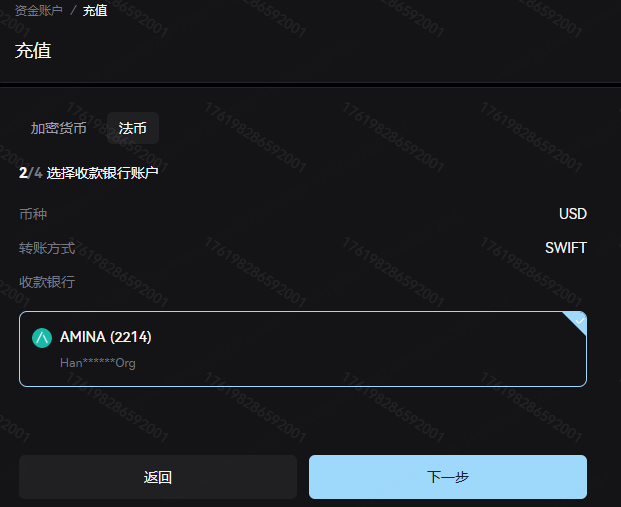Click the Han******Org account holder text
This screenshot has height=507, width=621.
(98, 363)
